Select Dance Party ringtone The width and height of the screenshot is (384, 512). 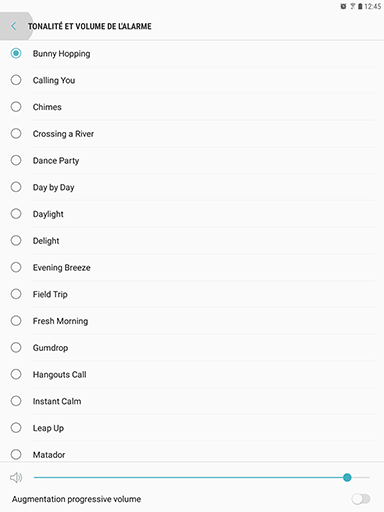tap(192, 160)
